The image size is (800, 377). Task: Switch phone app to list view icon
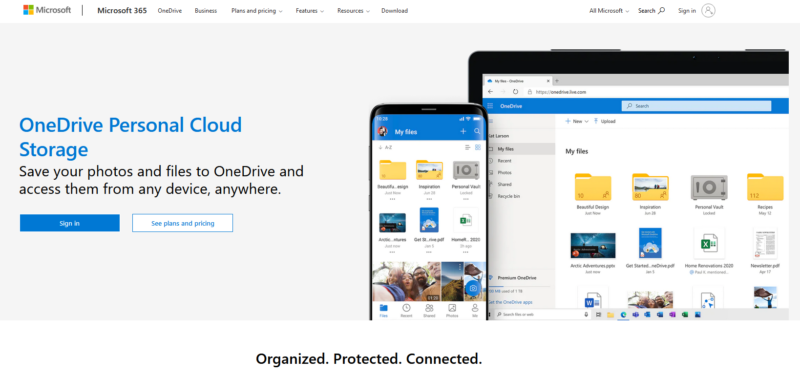point(467,147)
